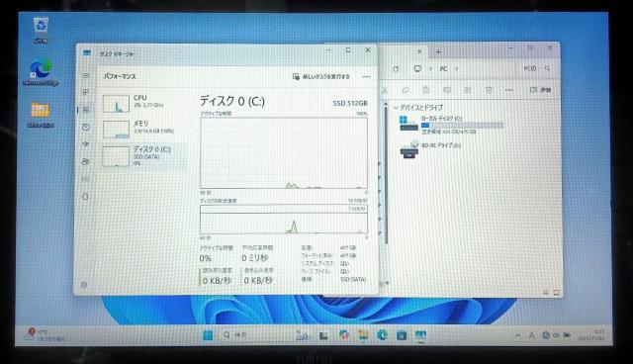This screenshot has height=364, width=633.
Task: Switch Explorer to details list view
Action: coord(545,292)
